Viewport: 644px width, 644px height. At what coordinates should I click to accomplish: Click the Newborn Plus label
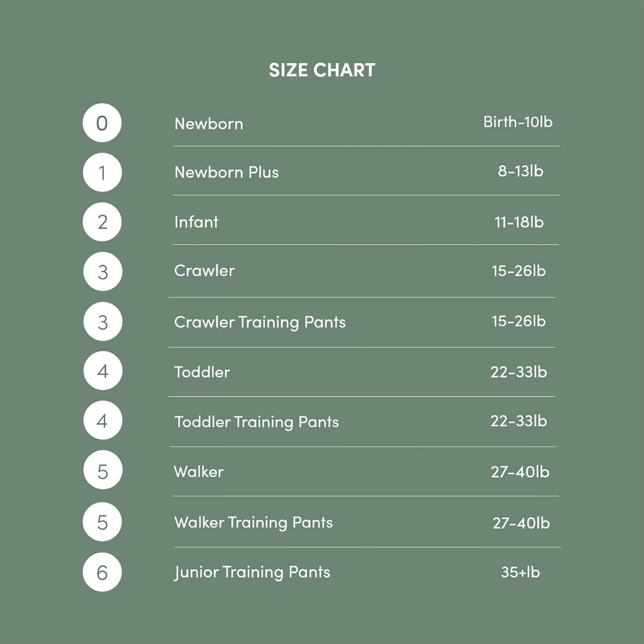[226, 172]
